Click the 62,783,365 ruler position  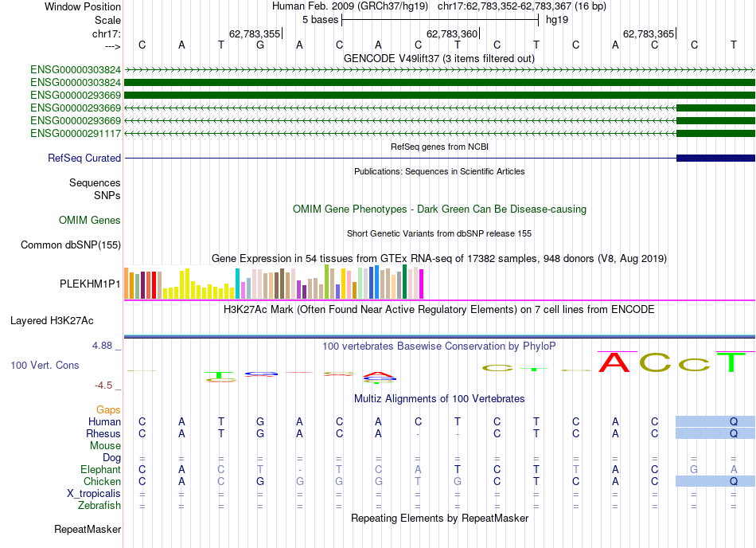[649, 34]
